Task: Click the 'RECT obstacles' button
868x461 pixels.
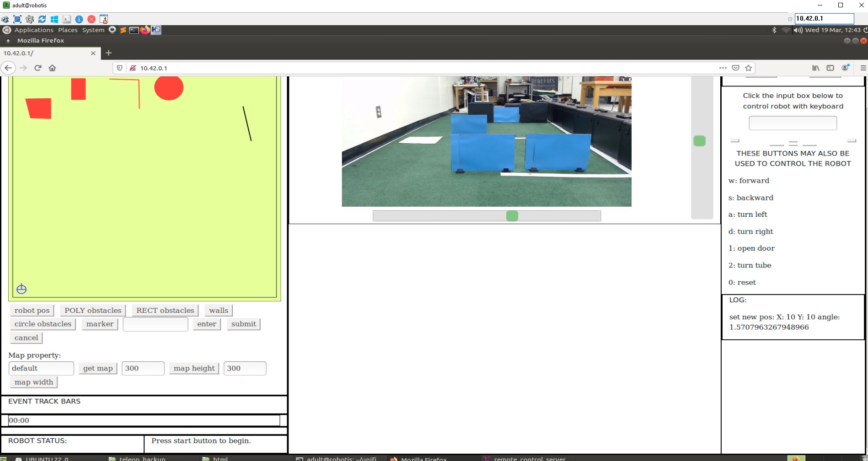Action: click(x=165, y=311)
